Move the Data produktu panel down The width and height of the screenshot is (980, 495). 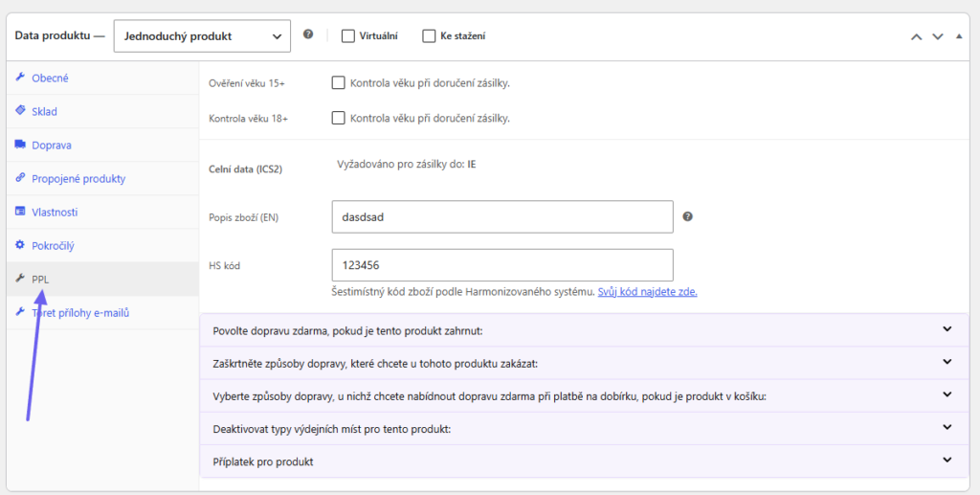(x=938, y=36)
